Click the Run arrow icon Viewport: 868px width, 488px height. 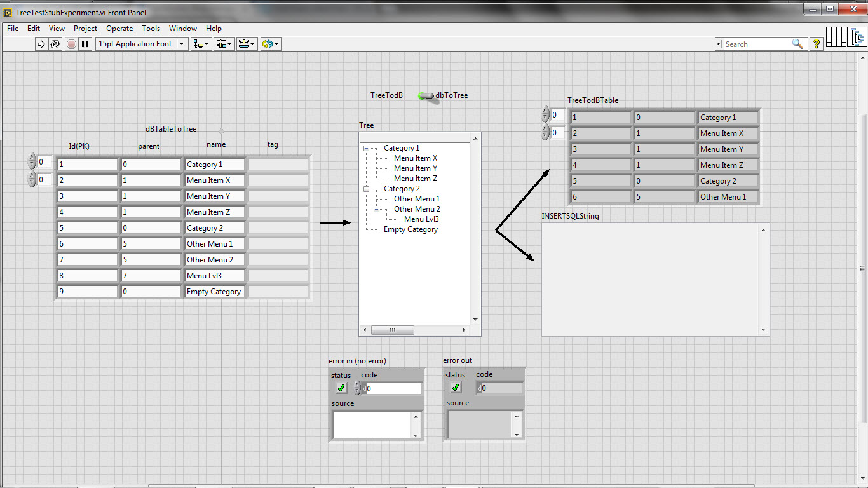click(41, 44)
